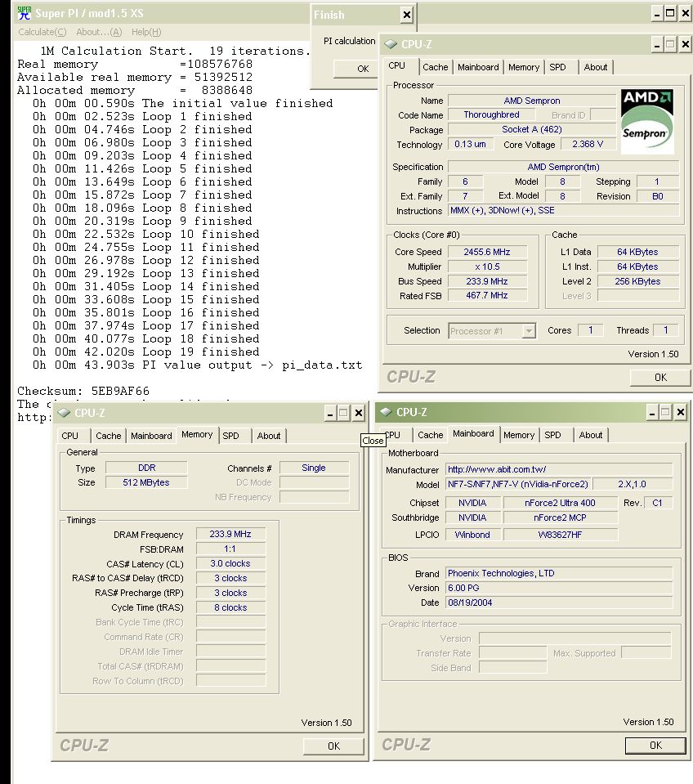Click the Checksum line 5EB9AF66 in Super PI

(x=83, y=391)
